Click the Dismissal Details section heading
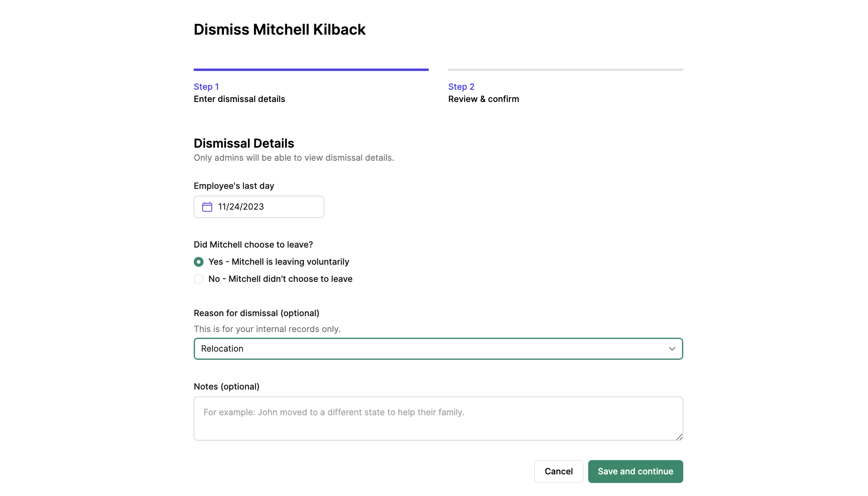Viewport: 868px width, 496px height. click(244, 144)
